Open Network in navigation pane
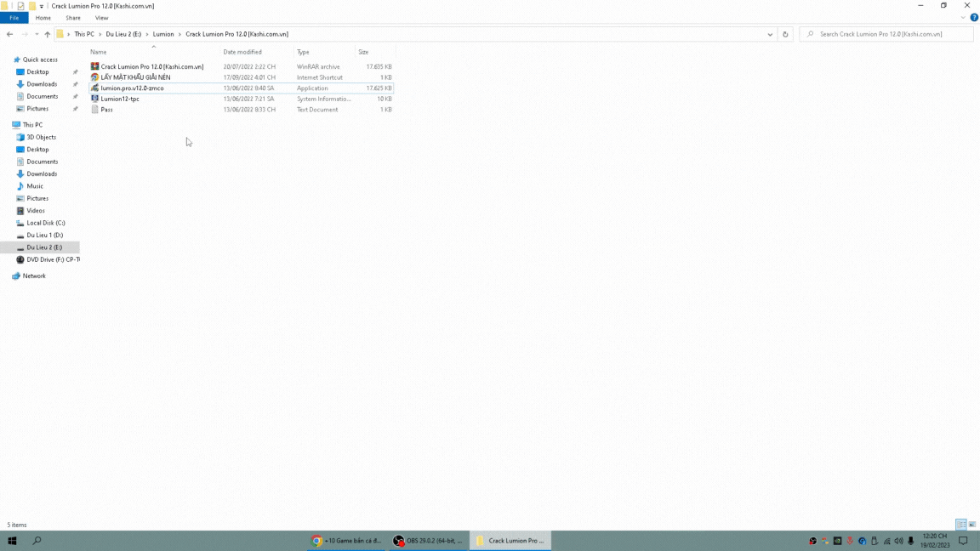The width and height of the screenshot is (980, 551). click(34, 276)
